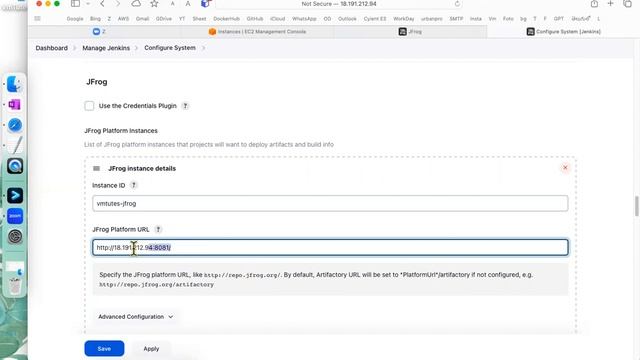The width and height of the screenshot is (640, 360).
Task: Increase text size with large A
Action: pos(188,4)
